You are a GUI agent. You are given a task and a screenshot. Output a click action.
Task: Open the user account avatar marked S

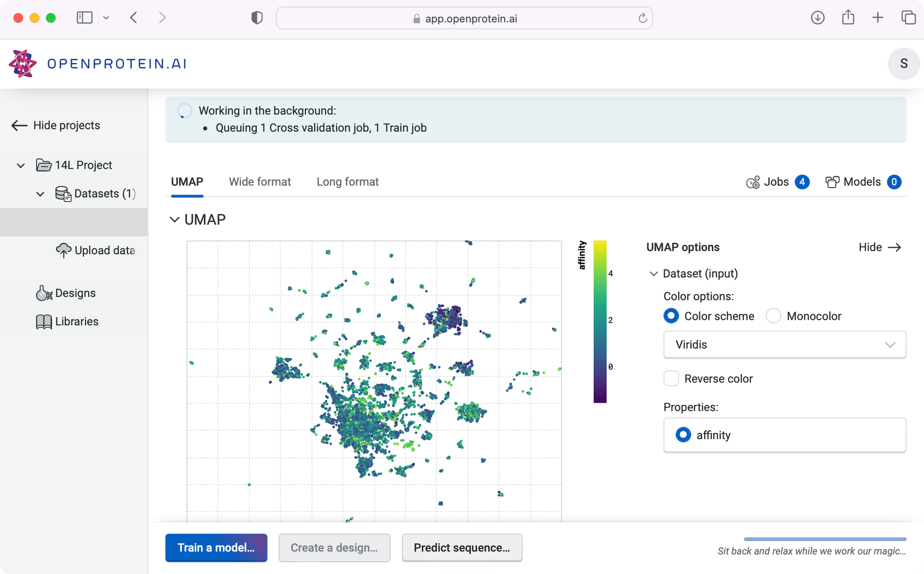pyautogui.click(x=904, y=64)
